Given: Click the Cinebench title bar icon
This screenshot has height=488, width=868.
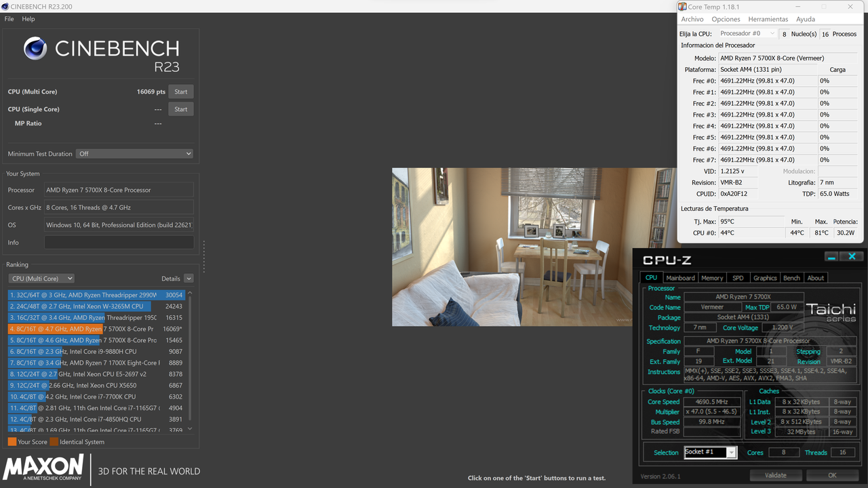Looking at the screenshot, I should 5,6.
